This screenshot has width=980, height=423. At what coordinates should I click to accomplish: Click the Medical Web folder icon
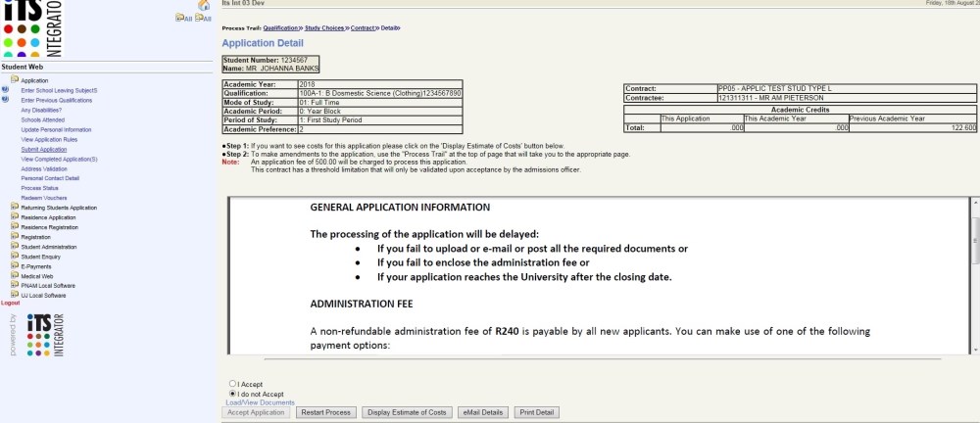point(14,275)
